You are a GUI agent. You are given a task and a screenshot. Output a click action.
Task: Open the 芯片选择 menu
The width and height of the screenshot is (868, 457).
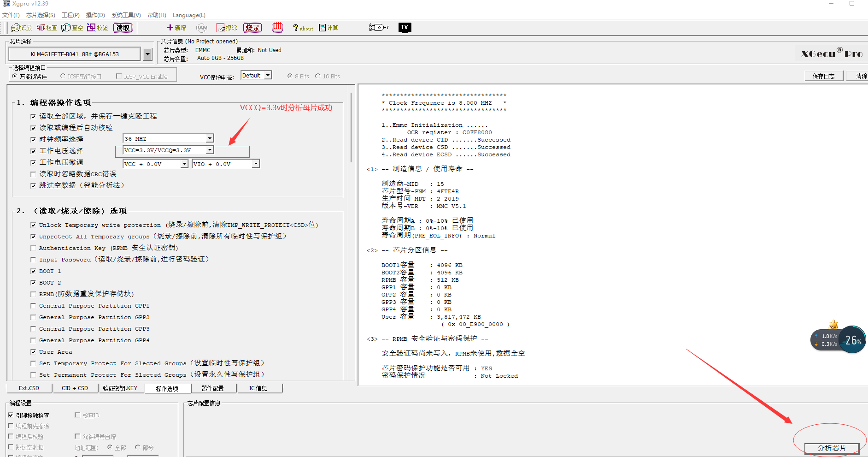(41, 15)
